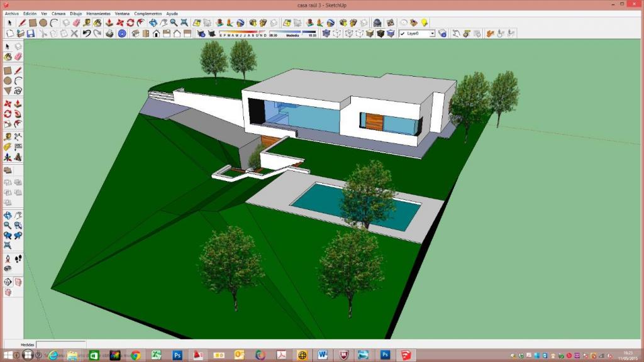Select the Eraser tool in top toolbar
This screenshot has height=362, width=644.
pyautogui.click(x=77, y=23)
